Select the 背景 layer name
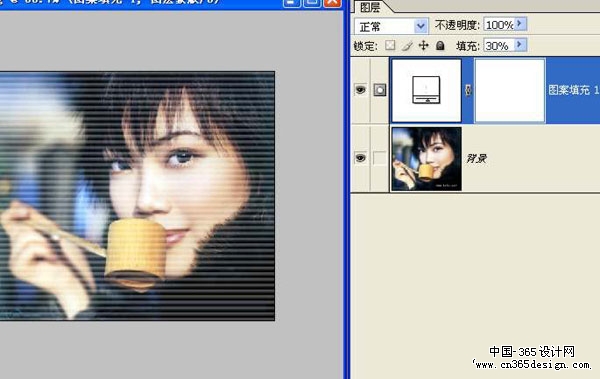Screen dimensions: 600x379 476,158
